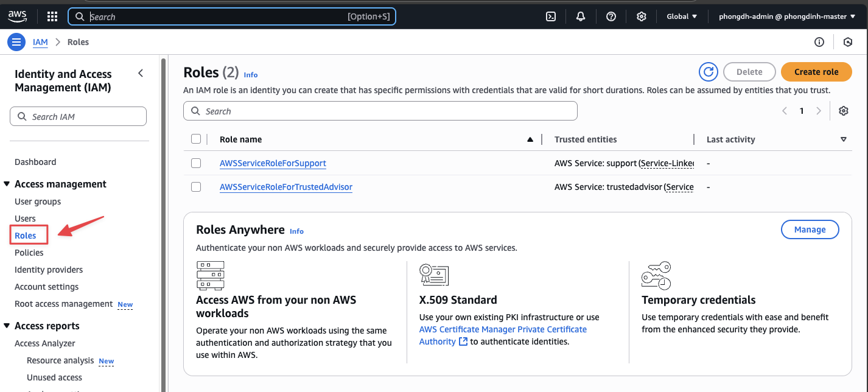868x392 pixels.
Task: Open the AWSServiceRoleForTrustedAdvisor role link
Action: pyautogui.click(x=286, y=187)
